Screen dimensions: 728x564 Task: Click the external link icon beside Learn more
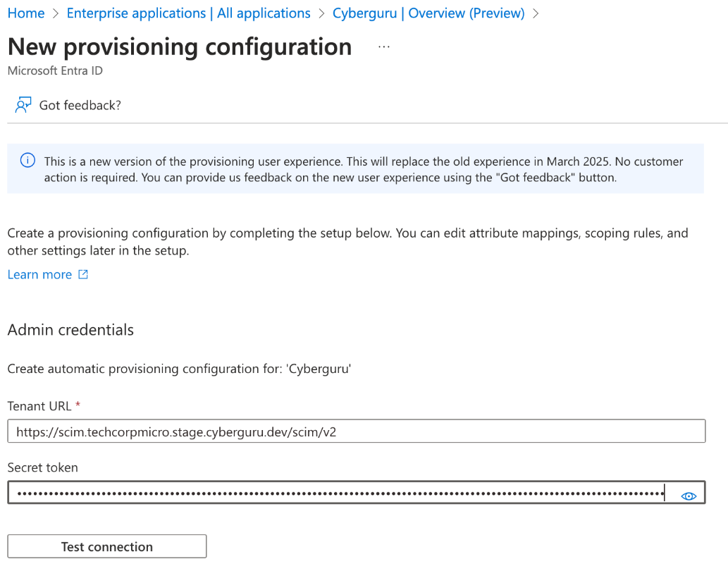[83, 274]
